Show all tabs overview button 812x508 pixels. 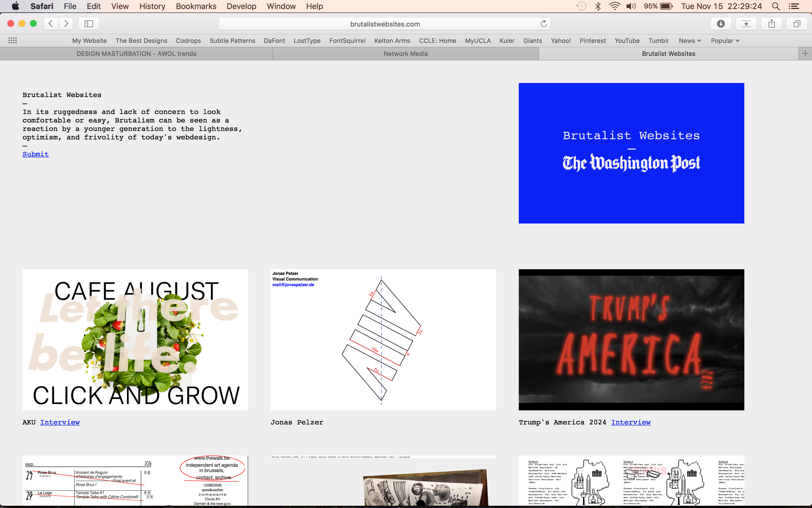(x=797, y=23)
